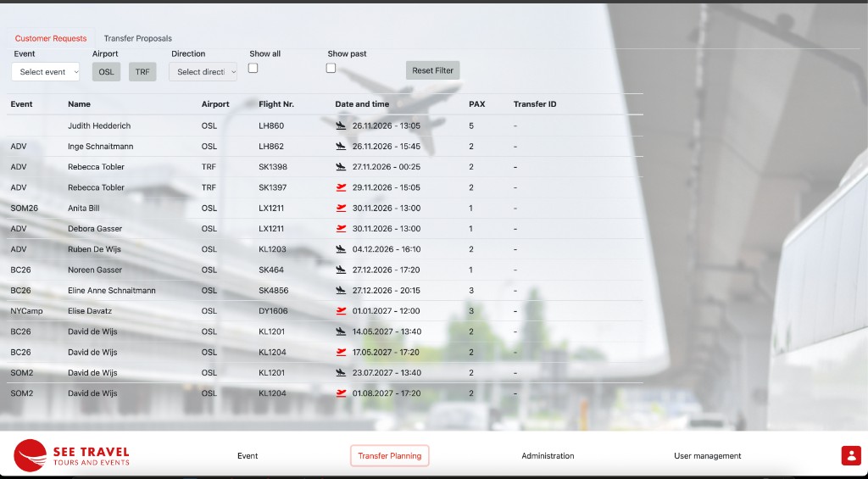868x479 pixels.
Task: Click the PAX column header
Action: click(x=477, y=104)
